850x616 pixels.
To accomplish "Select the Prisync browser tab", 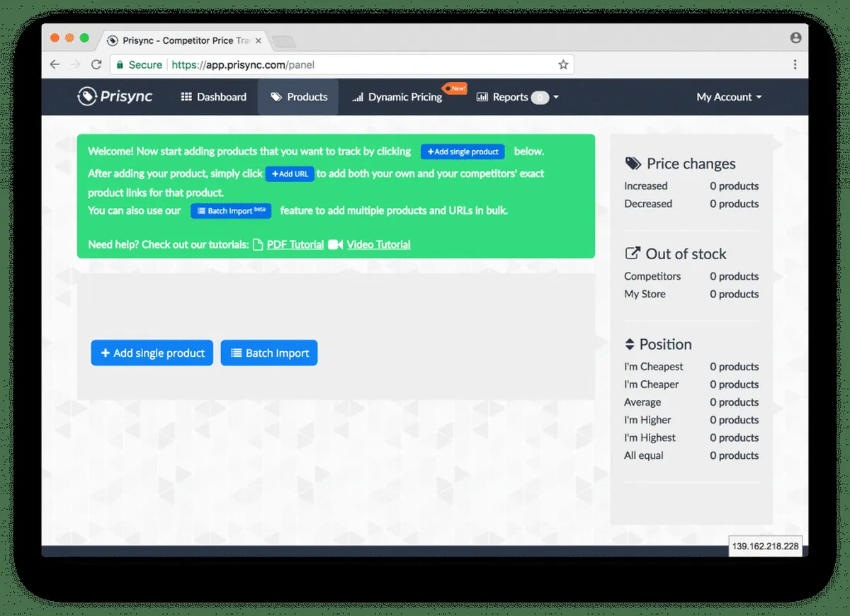I will pyautogui.click(x=184, y=40).
